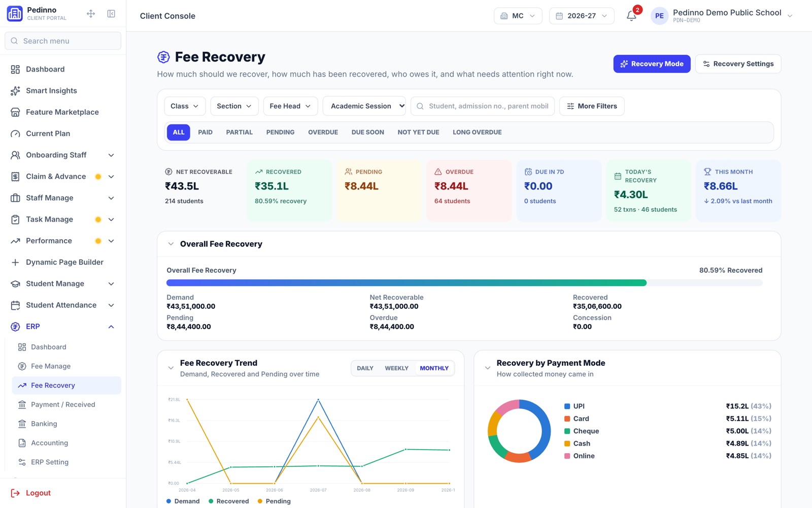Select the PARTIAL status filter
812x508 pixels.
pos(239,132)
